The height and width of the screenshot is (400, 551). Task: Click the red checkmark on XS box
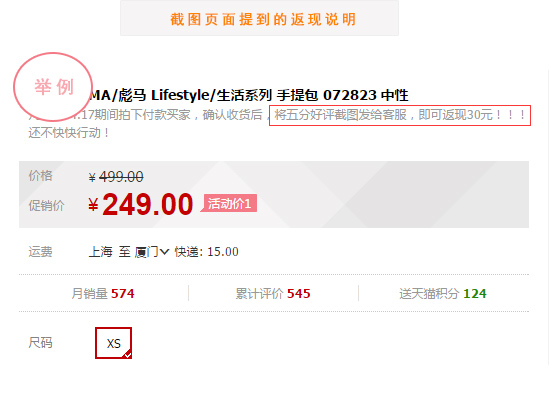[x=128, y=355]
